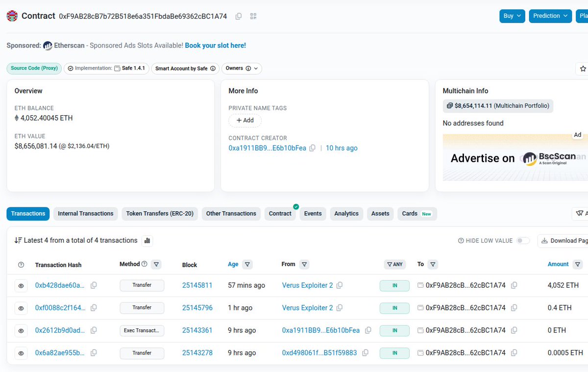Open the Prediction dropdown
The height and width of the screenshot is (372, 588).
(550, 16)
